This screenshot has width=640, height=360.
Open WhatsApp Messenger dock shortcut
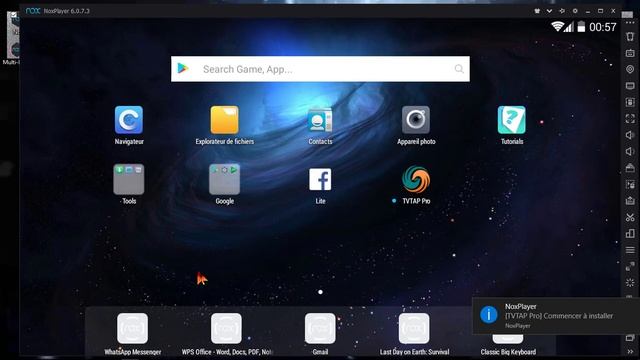click(133, 329)
